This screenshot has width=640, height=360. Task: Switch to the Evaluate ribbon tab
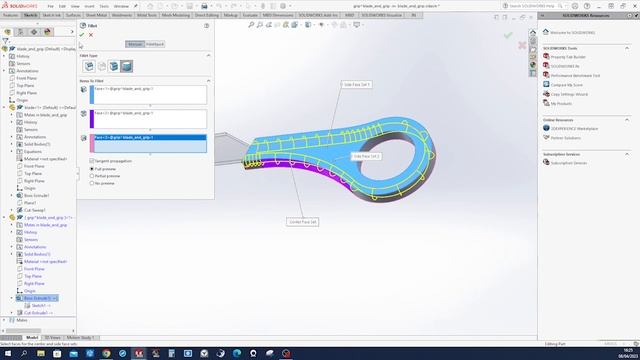point(250,15)
